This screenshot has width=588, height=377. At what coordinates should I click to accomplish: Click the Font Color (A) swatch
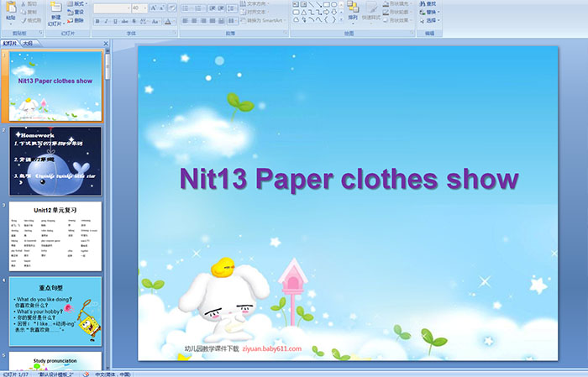(168, 22)
